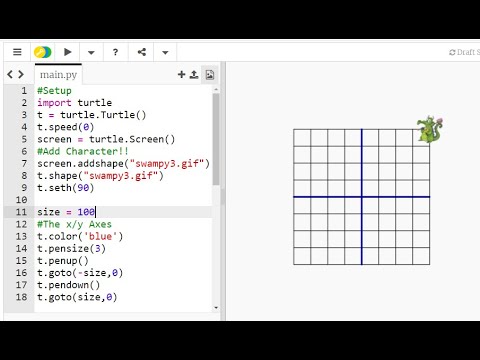Click 't.goto(size,0)' on line 18

(x=77, y=297)
